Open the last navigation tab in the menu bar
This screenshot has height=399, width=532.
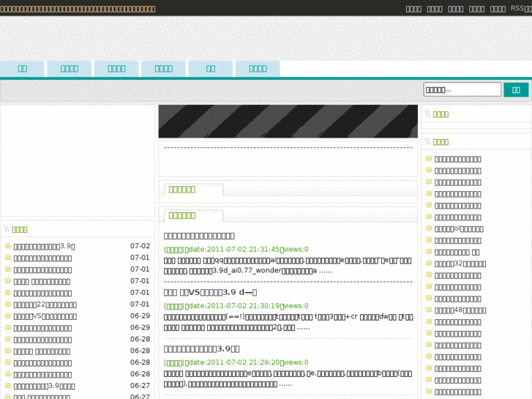pos(258,69)
